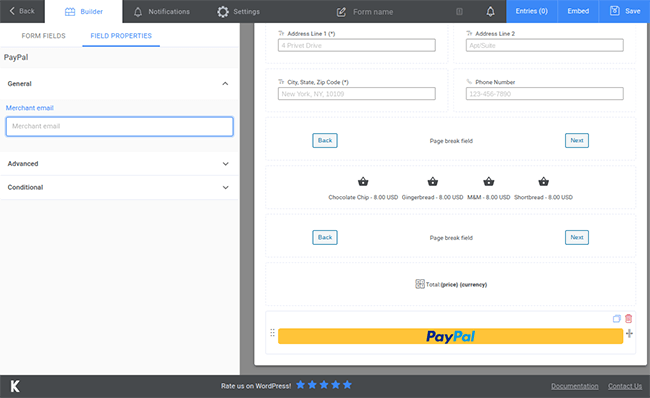Image resolution: width=650 pixels, height=398 pixels.
Task: Duplicate the PayPal field
Action: (616, 319)
